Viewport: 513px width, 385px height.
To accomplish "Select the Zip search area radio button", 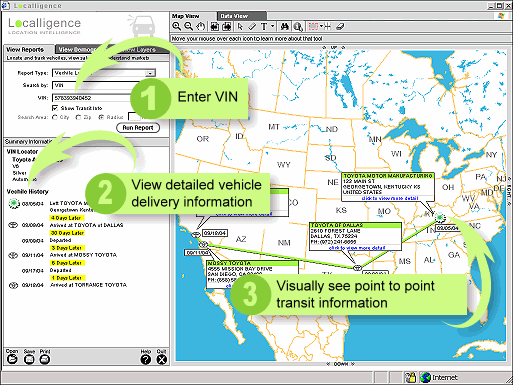I will 78,117.
